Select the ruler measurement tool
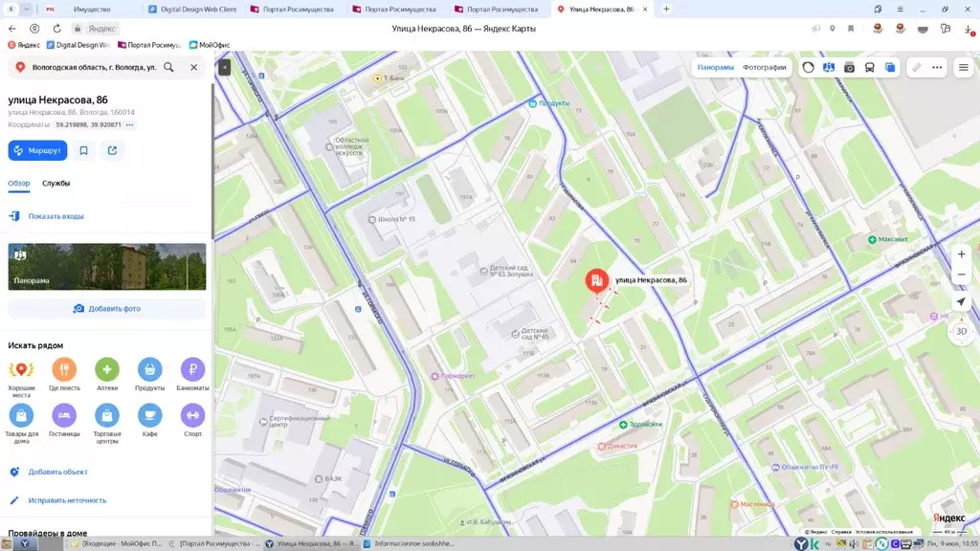 click(x=916, y=68)
